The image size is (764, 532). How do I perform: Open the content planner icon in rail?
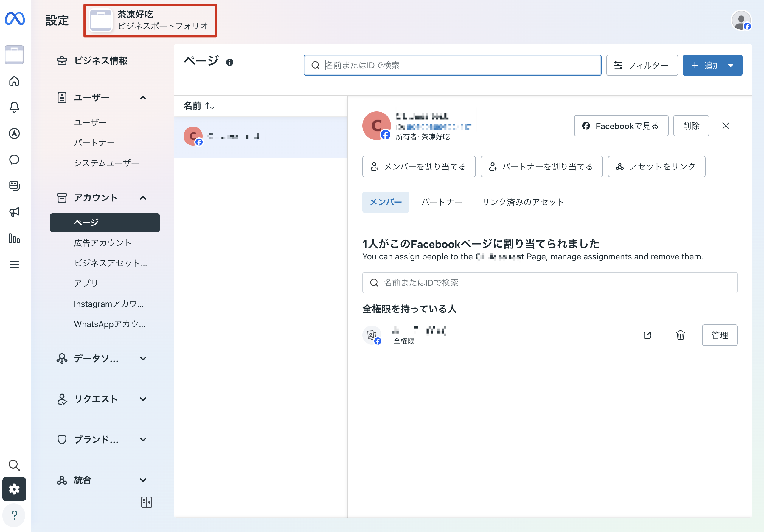pyautogui.click(x=14, y=186)
